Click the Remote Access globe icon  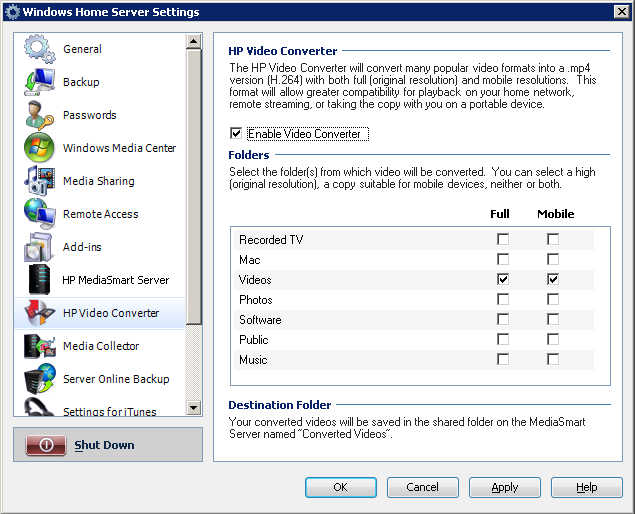(39, 214)
